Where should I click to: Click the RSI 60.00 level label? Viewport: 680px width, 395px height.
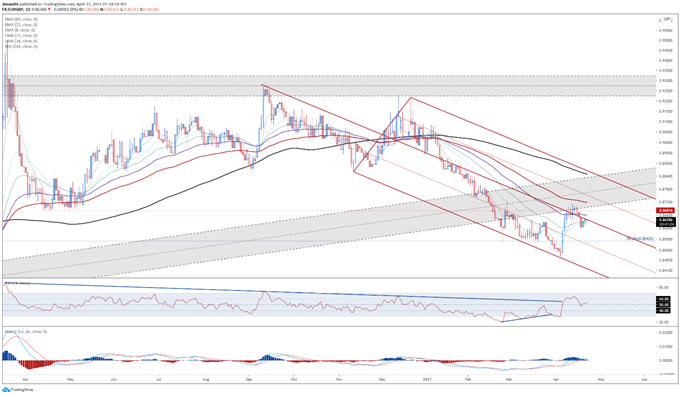pyautogui.click(x=664, y=299)
